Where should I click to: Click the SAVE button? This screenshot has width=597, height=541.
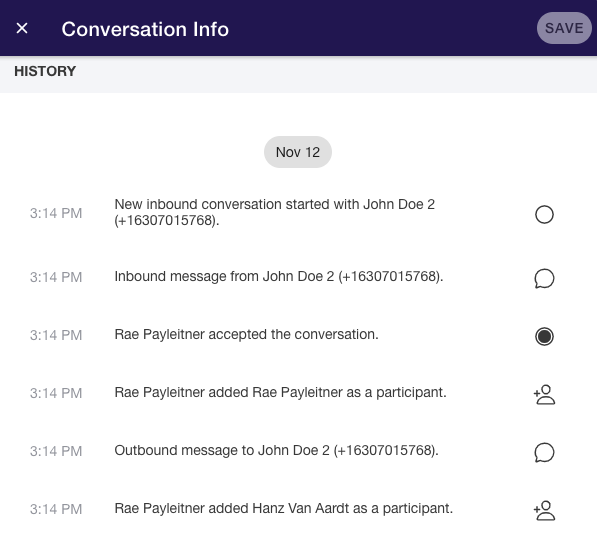point(564,28)
